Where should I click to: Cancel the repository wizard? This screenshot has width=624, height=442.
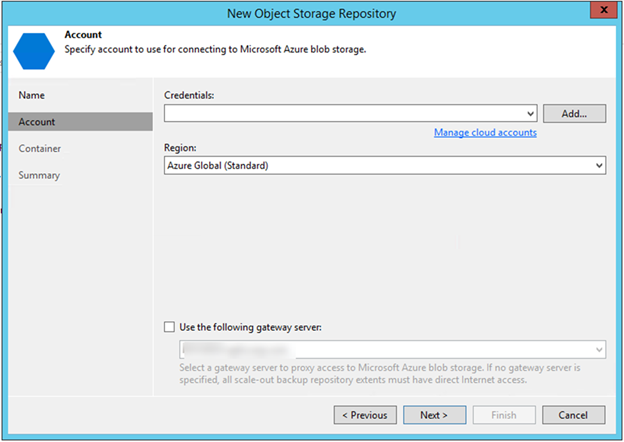[573, 415]
